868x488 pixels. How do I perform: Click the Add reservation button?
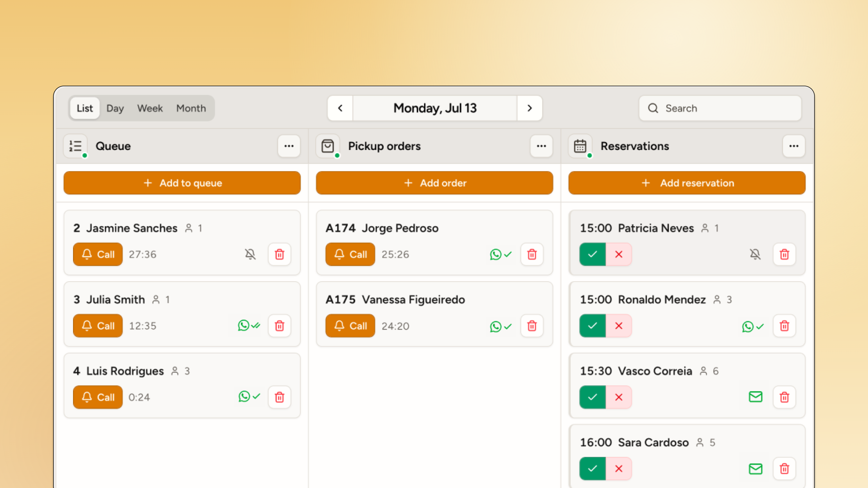[687, 183]
